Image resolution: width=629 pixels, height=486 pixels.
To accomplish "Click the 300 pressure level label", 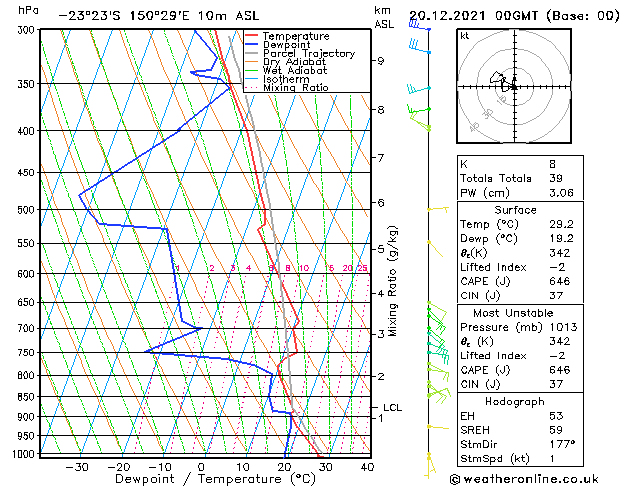I will click(28, 30).
